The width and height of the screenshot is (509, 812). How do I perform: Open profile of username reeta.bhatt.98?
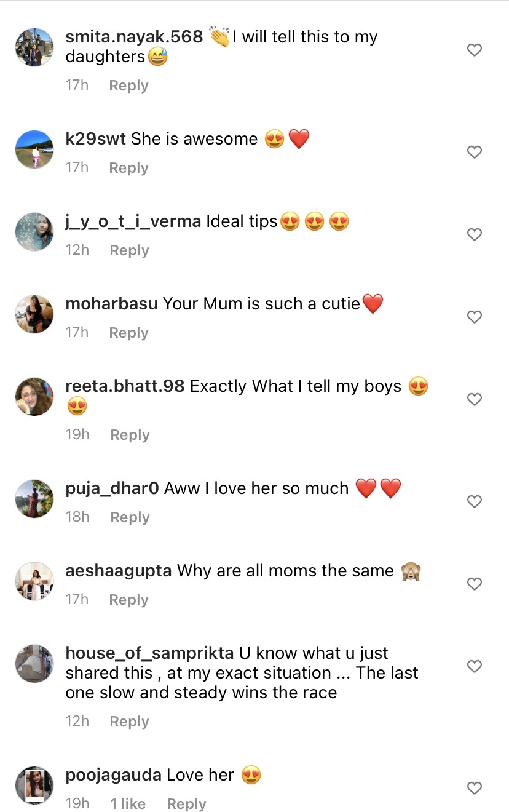pyautogui.click(x=124, y=386)
